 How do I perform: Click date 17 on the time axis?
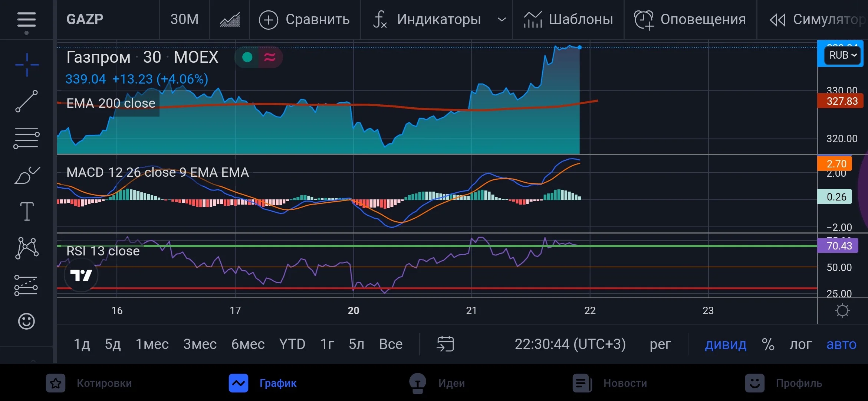point(235,311)
